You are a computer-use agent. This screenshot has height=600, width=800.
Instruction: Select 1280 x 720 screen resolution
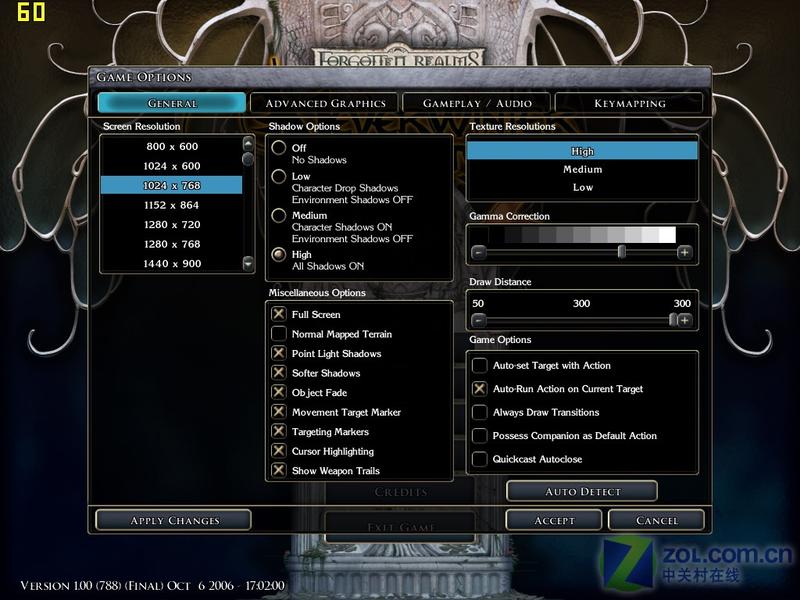click(x=171, y=224)
